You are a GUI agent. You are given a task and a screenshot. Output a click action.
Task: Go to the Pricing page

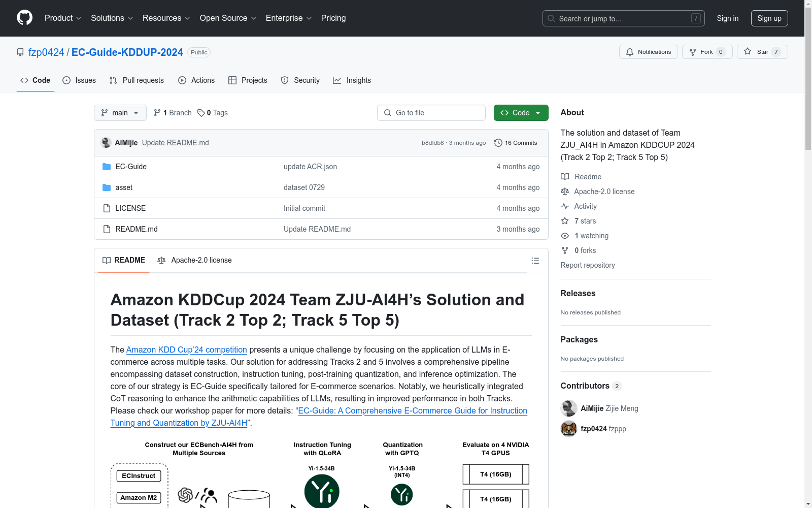[333, 18]
